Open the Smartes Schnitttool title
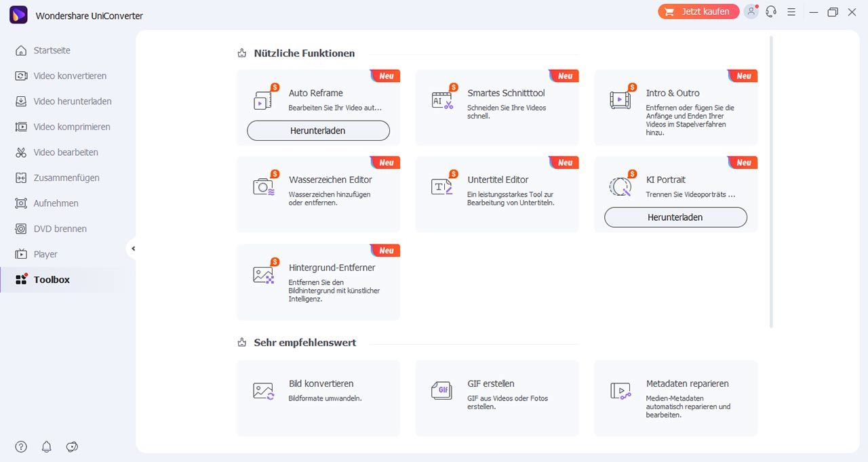This screenshot has height=462, width=868. (506, 93)
